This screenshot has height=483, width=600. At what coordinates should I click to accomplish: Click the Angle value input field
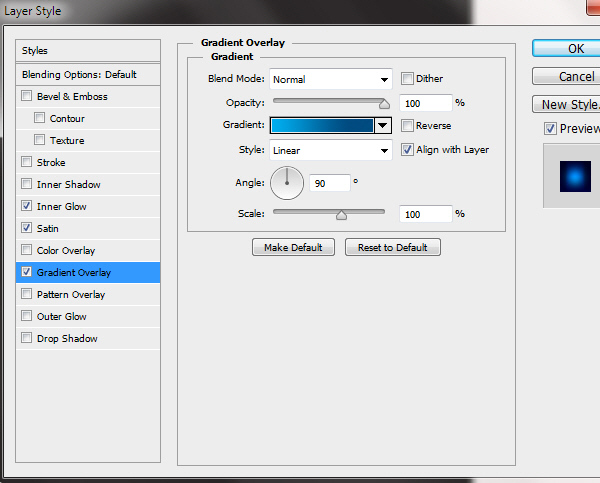click(x=330, y=183)
